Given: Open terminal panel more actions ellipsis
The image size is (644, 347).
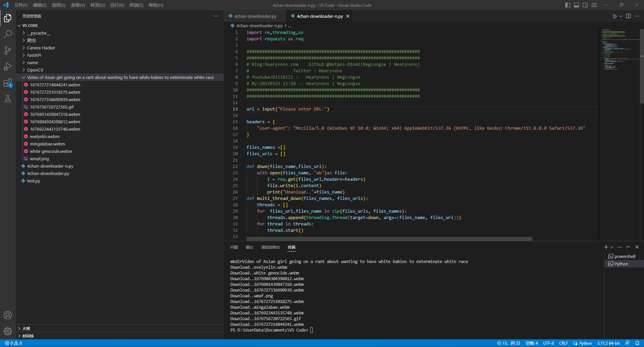Looking at the screenshot, I should [x=619, y=247].
